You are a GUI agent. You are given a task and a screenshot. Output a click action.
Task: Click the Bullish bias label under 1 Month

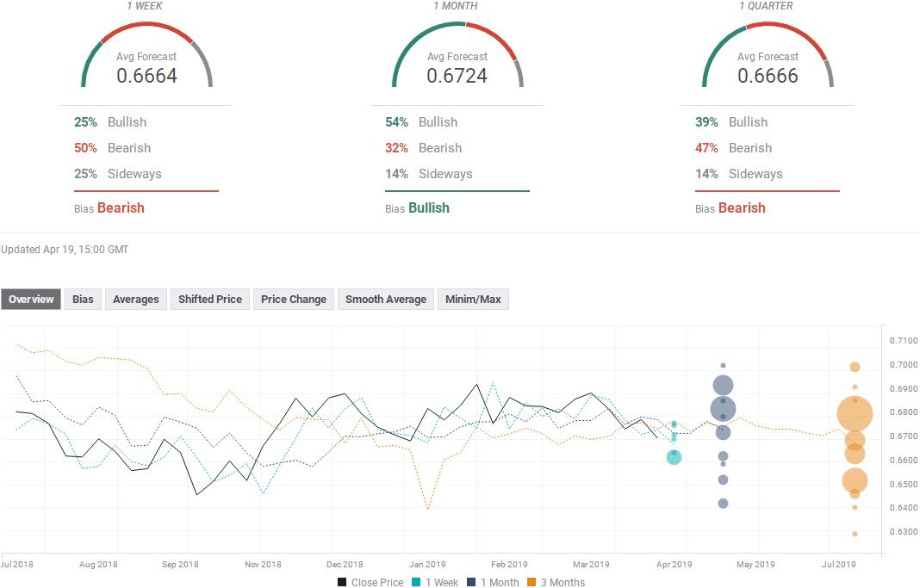pos(428,208)
